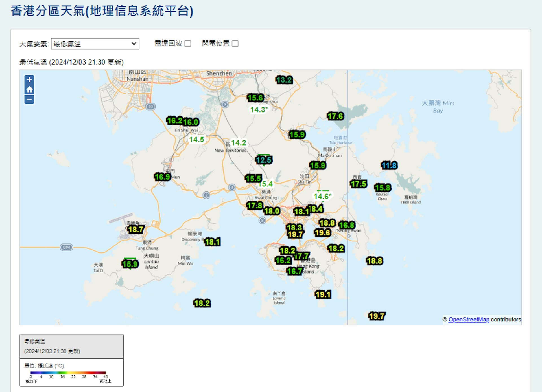Zoom out using the minus icon

pyautogui.click(x=29, y=99)
